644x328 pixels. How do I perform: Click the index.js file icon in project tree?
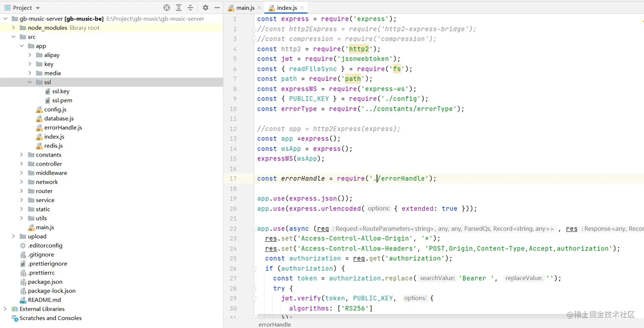39,137
